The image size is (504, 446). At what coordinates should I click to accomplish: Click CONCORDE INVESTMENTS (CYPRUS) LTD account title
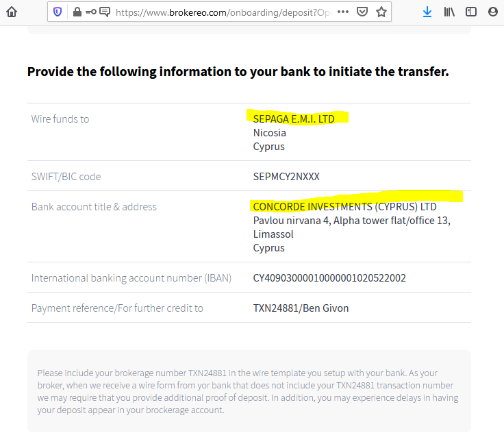pos(344,207)
